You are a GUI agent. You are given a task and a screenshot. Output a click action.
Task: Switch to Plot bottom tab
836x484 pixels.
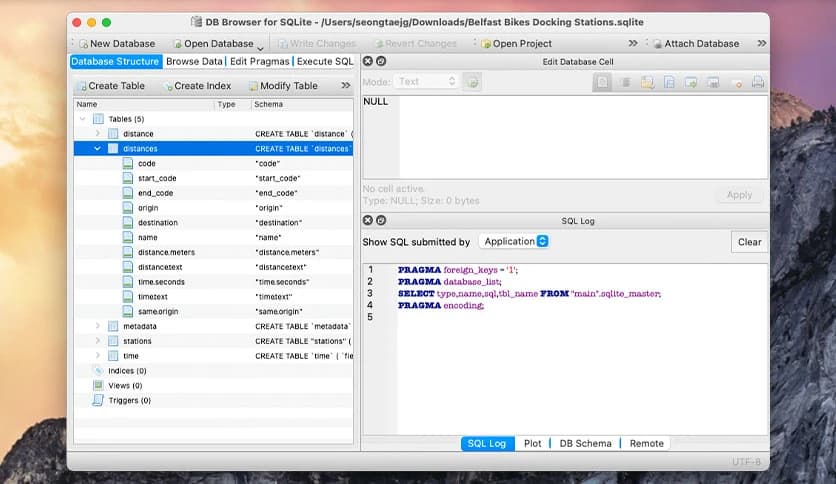click(532, 443)
